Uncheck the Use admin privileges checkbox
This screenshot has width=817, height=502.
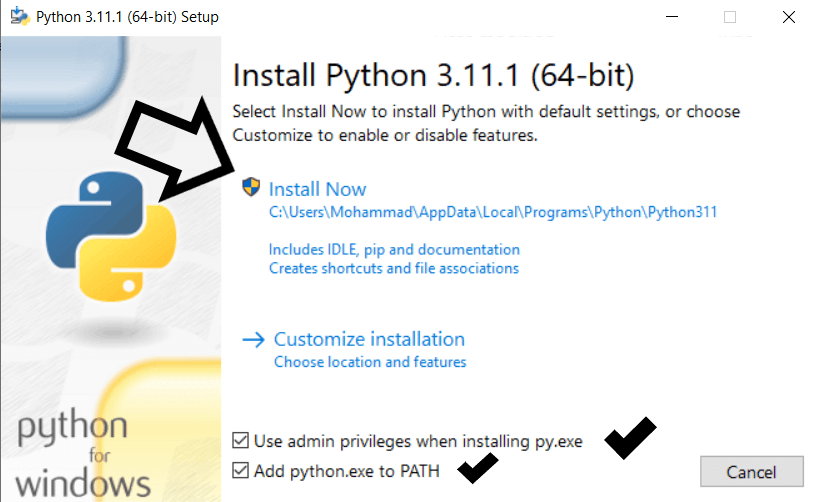(240, 440)
